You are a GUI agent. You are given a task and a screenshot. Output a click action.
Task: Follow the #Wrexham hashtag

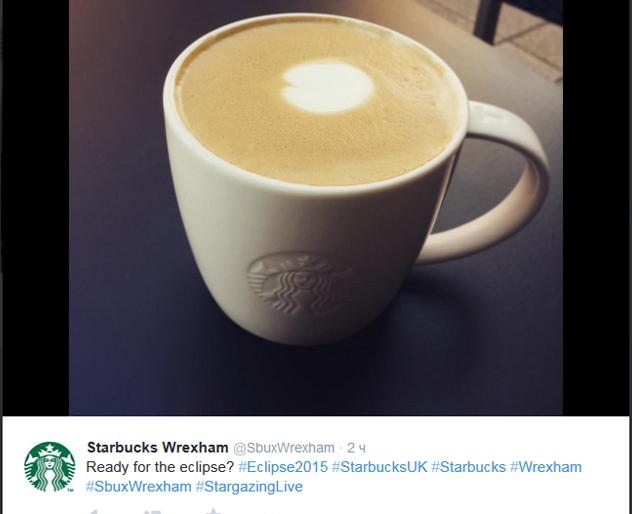pos(546,467)
